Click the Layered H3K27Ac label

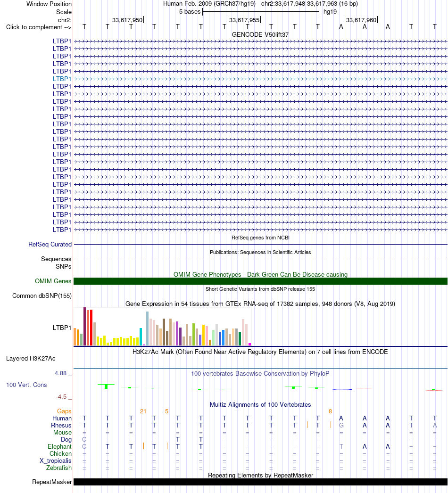(x=31, y=358)
